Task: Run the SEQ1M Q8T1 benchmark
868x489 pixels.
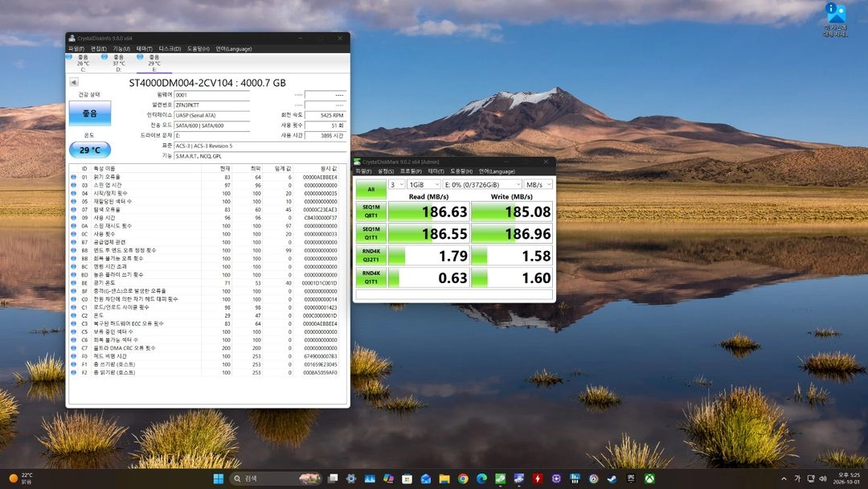Action: (x=371, y=212)
